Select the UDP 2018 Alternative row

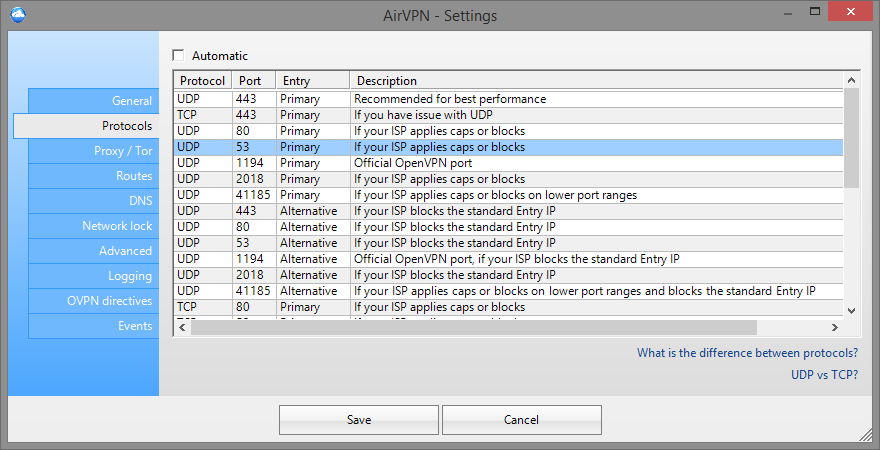coord(508,275)
